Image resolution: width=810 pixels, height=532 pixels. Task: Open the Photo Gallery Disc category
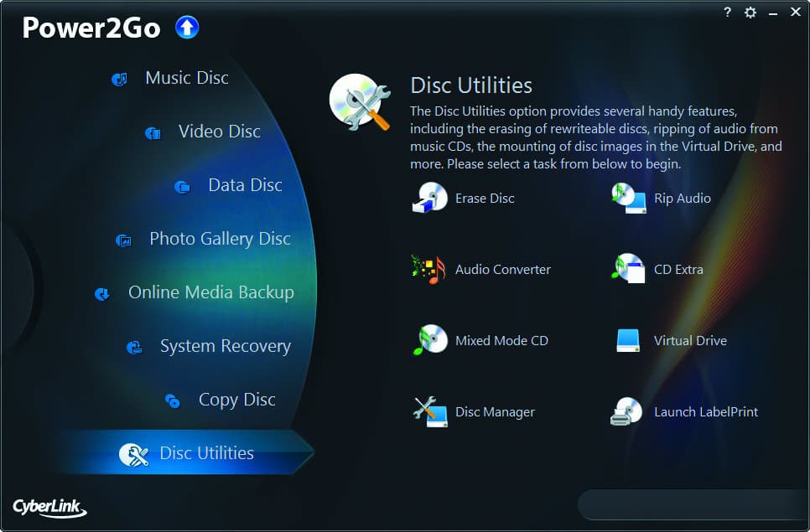pos(219,239)
